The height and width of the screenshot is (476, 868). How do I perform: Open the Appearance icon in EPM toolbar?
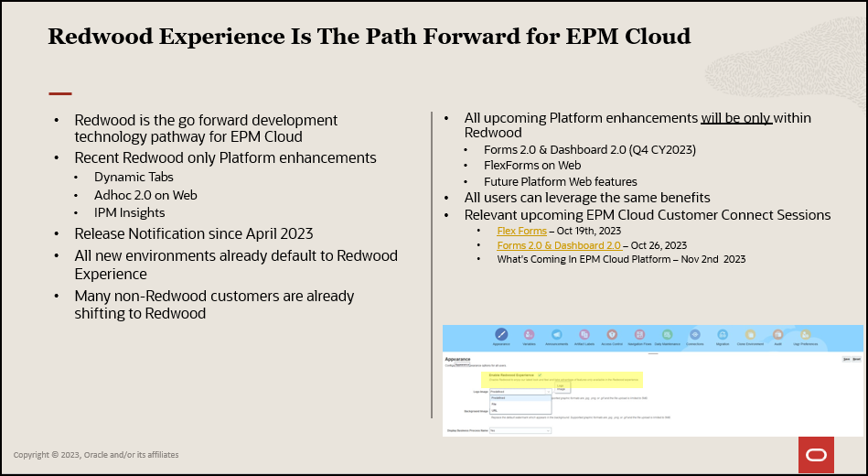(501, 334)
